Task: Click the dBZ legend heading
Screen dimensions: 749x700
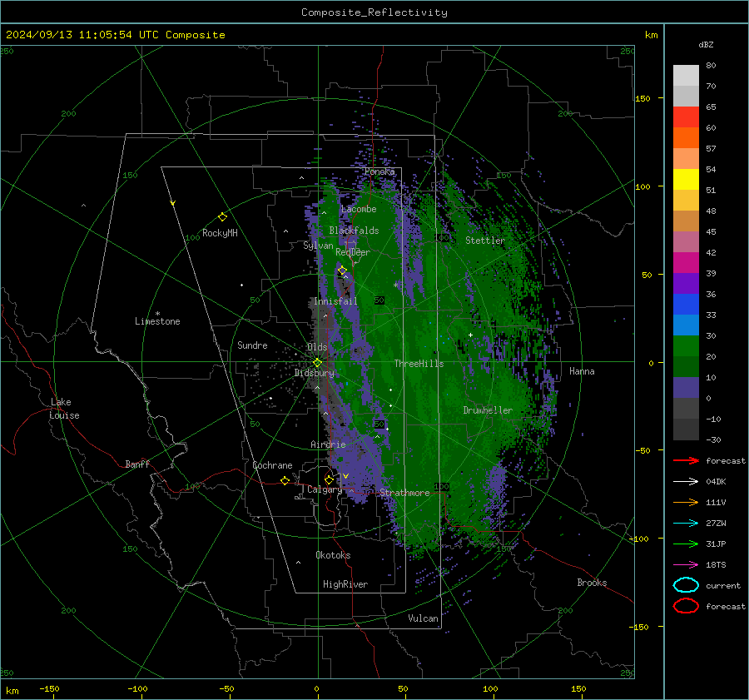Action: pyautogui.click(x=706, y=45)
